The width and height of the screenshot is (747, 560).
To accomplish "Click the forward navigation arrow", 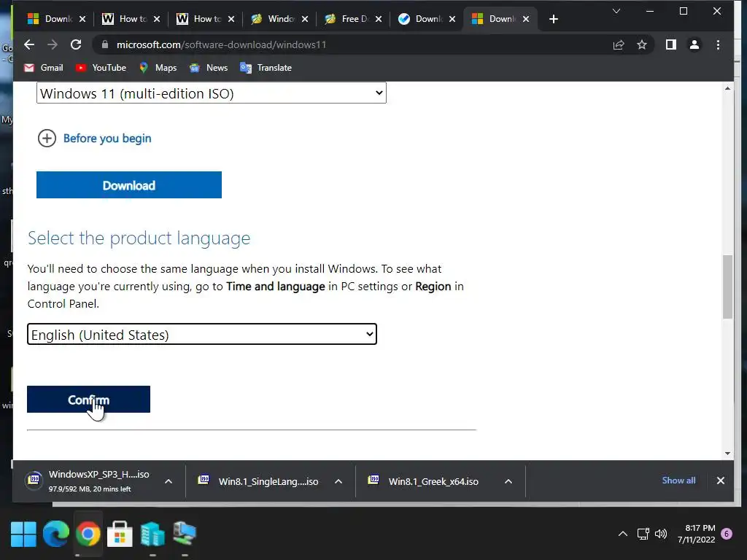I will 53,44.
